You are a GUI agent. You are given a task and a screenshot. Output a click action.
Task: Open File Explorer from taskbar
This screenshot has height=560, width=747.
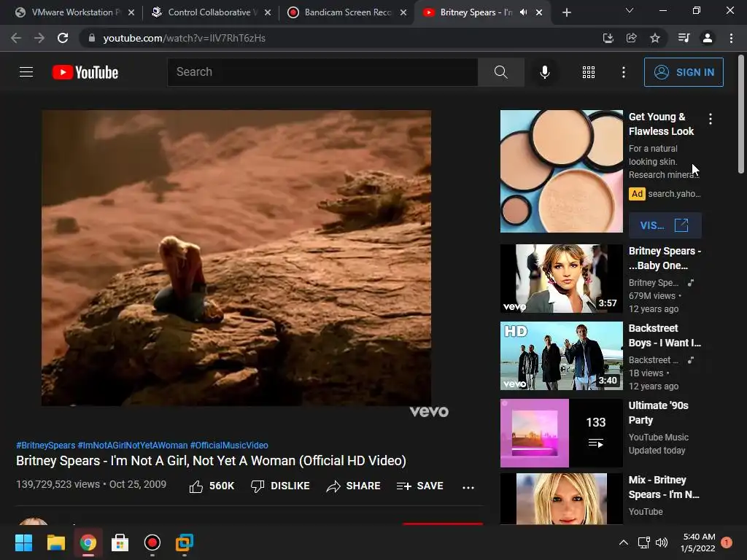click(x=55, y=542)
